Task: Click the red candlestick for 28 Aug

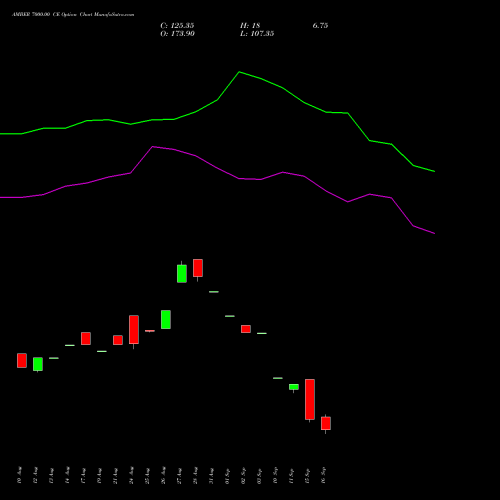Action: pos(198,268)
